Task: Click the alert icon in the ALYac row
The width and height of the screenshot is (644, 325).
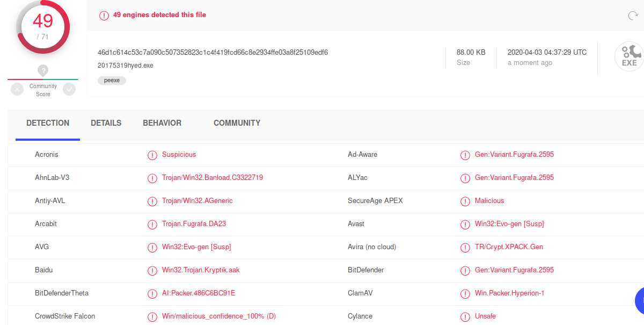Action: [x=465, y=178]
